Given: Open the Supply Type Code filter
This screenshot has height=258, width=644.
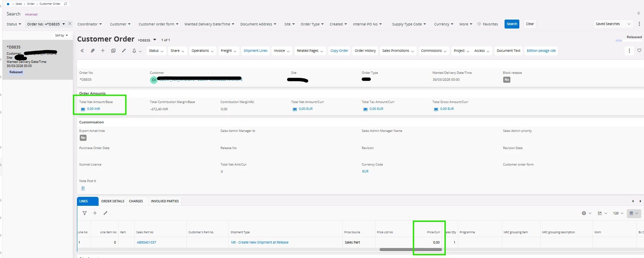Looking at the screenshot, I should pos(409,24).
